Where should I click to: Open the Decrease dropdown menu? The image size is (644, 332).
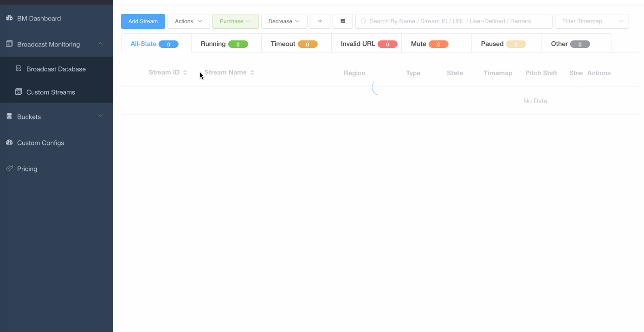click(x=284, y=21)
